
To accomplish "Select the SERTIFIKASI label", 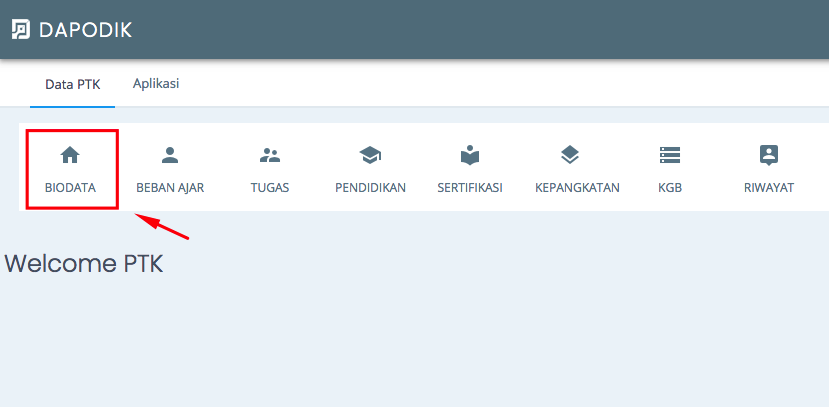I will [470, 188].
